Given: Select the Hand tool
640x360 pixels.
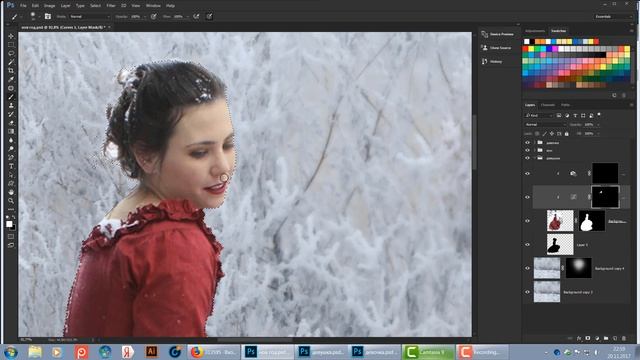Looking at the screenshot, I should pos(11,192).
